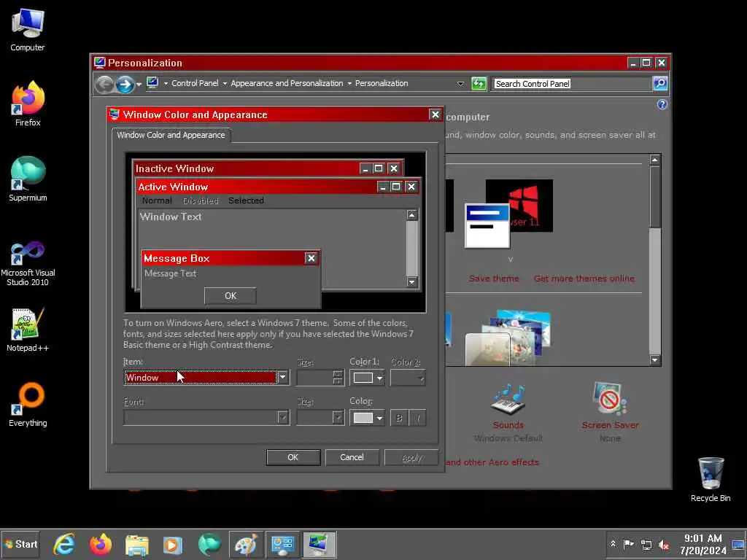The height and width of the screenshot is (560, 747).
Task: Select the Aero theme picture stack thumbnail
Action: click(508, 337)
